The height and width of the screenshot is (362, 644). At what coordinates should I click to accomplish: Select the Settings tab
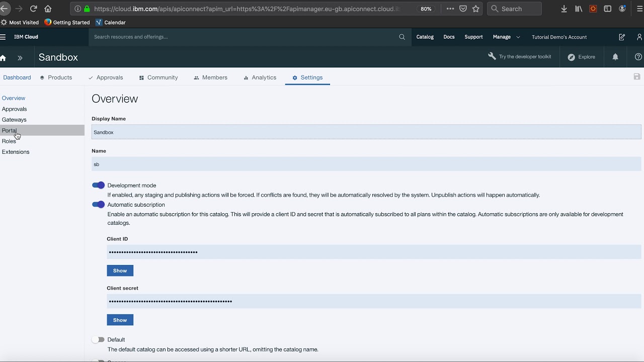(x=307, y=77)
